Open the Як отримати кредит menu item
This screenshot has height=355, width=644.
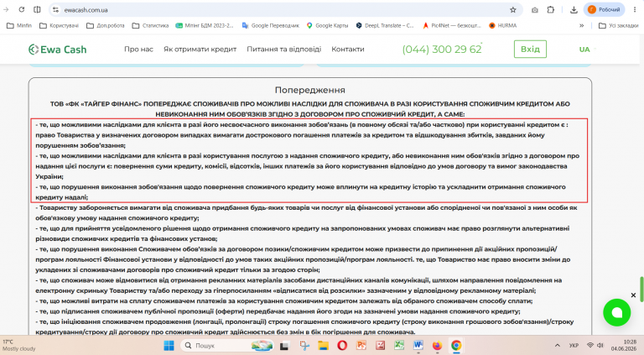[x=200, y=49]
